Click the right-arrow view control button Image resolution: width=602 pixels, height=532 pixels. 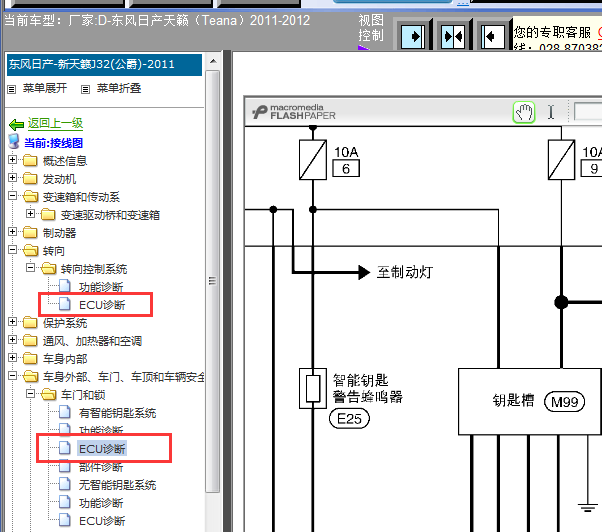(x=413, y=36)
